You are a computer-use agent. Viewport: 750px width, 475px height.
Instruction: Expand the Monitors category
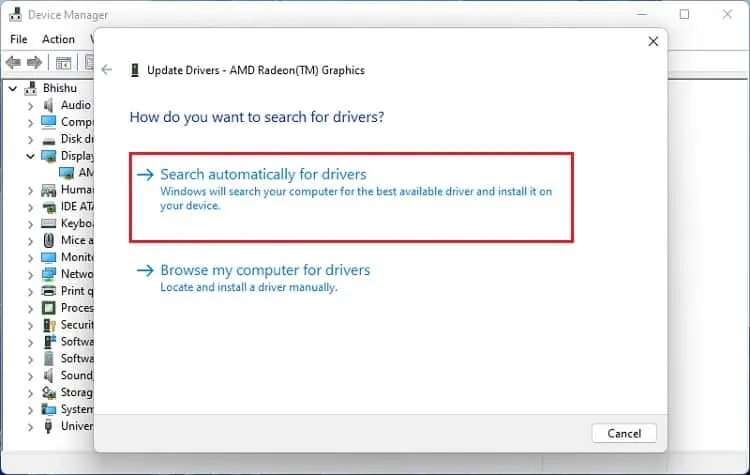(x=31, y=258)
